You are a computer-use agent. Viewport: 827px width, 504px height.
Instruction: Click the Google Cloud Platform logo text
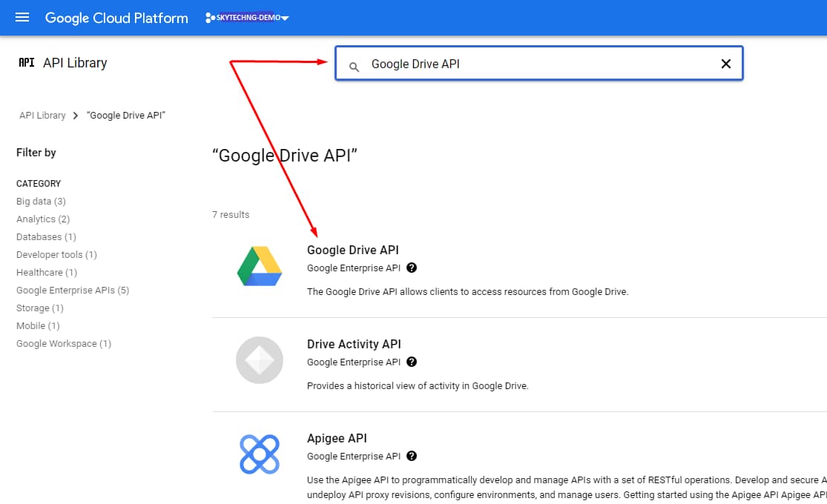tap(116, 18)
